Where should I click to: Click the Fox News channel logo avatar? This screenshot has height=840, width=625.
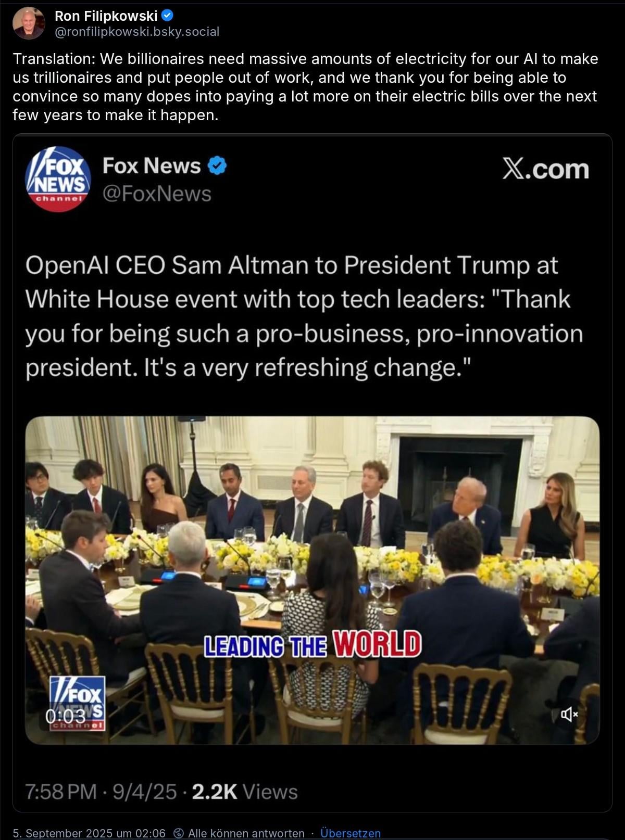pyautogui.click(x=58, y=179)
